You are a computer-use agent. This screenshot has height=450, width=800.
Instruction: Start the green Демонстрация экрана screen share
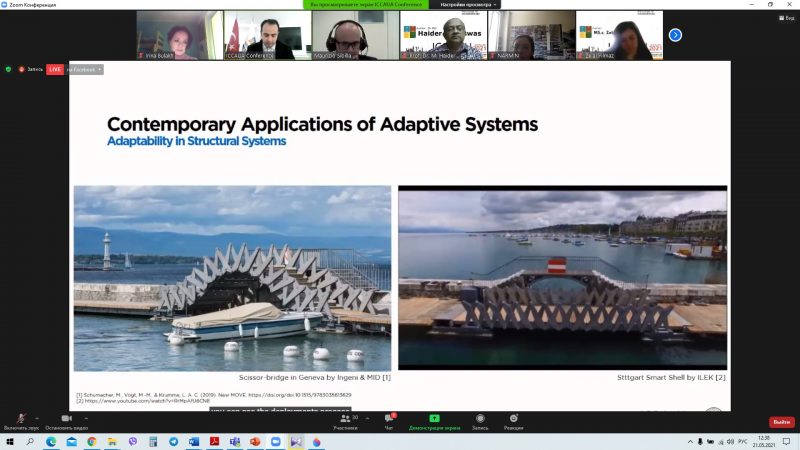pos(434,421)
